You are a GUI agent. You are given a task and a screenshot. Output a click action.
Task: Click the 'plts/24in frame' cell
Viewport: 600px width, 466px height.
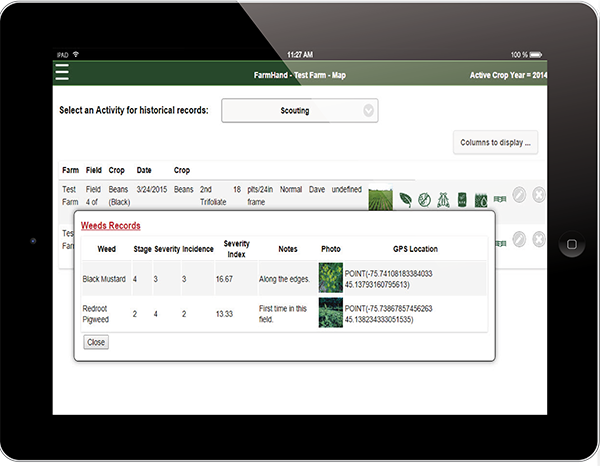coord(260,196)
